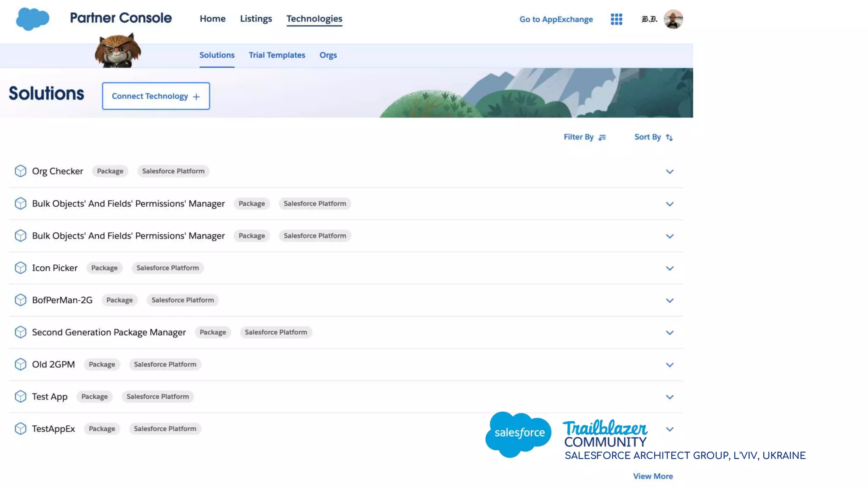Click the filter lines icon beside Filter By
868x488 pixels.
(x=602, y=137)
